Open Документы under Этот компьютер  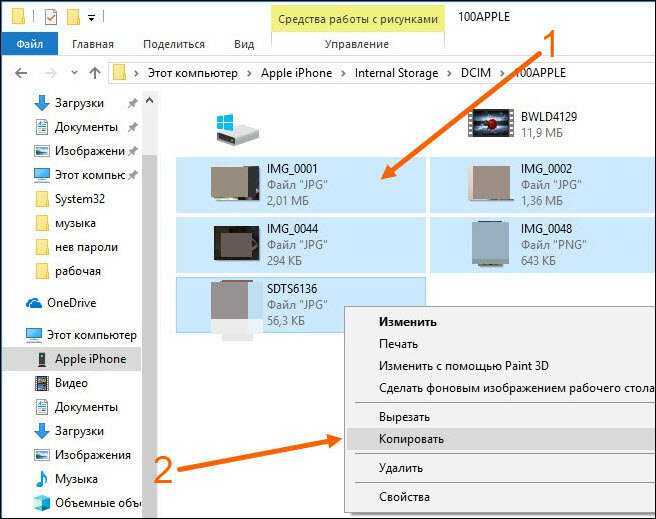[86, 407]
